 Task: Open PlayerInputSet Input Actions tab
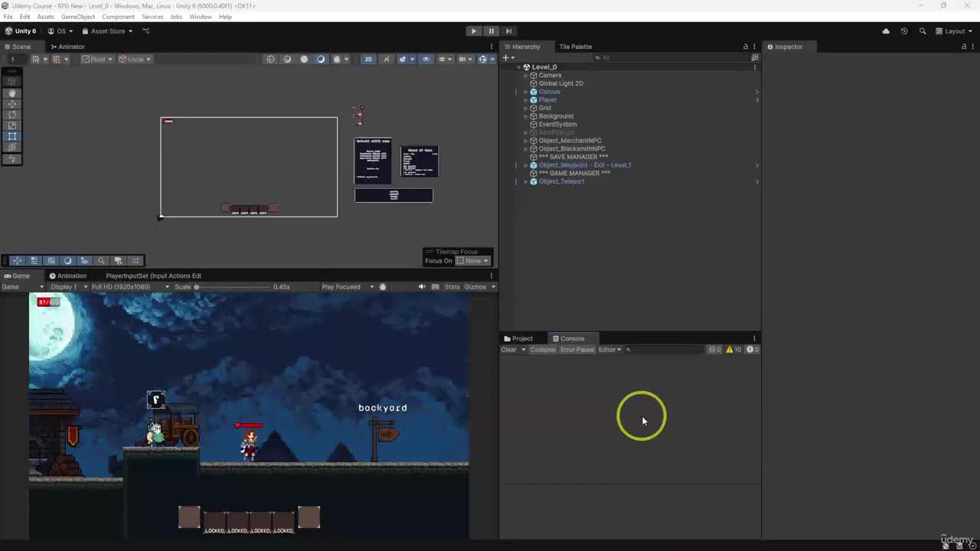pyautogui.click(x=153, y=276)
